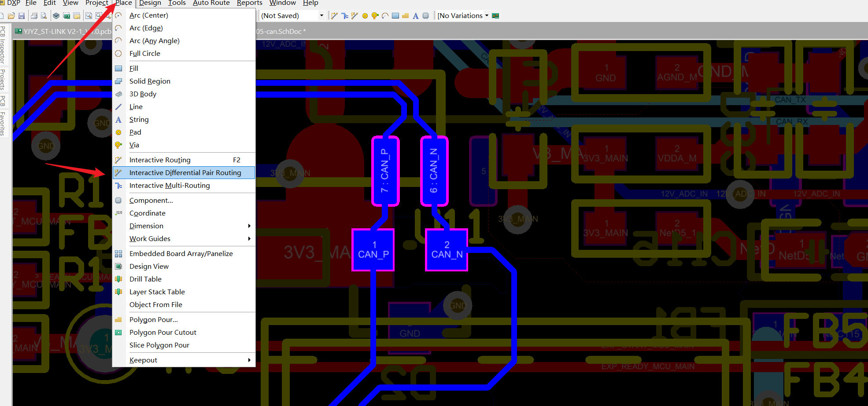868x406 pixels.
Task: Choose Embedded Board Array/Panelize
Action: click(184, 254)
